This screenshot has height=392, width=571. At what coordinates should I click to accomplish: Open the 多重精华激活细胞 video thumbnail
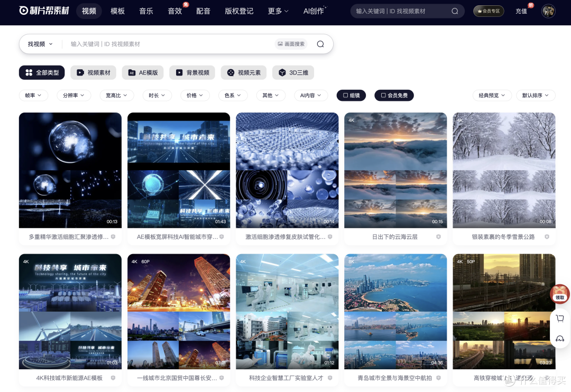coord(70,170)
